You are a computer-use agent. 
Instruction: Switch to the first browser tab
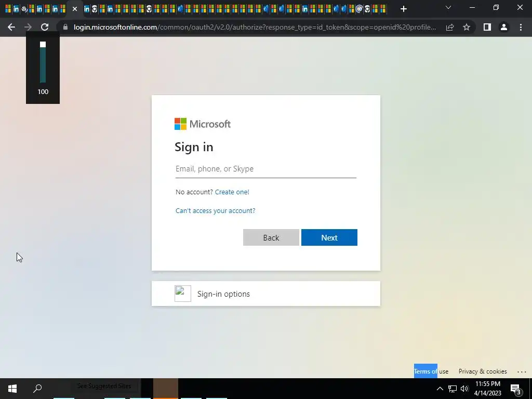click(x=8, y=9)
